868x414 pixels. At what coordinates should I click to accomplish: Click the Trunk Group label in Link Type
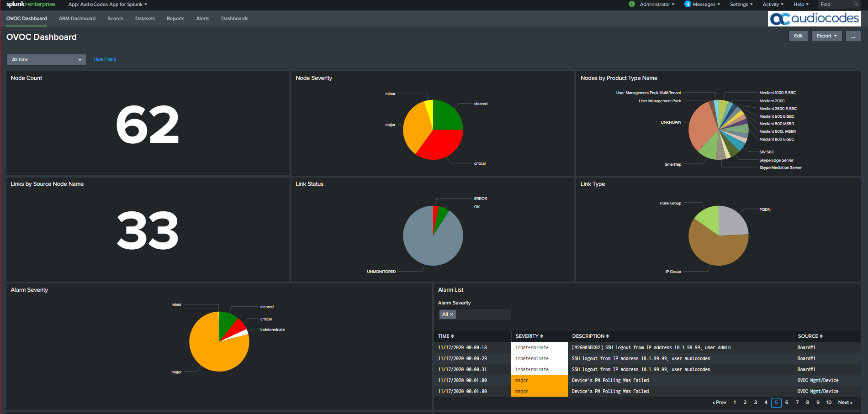click(670, 204)
